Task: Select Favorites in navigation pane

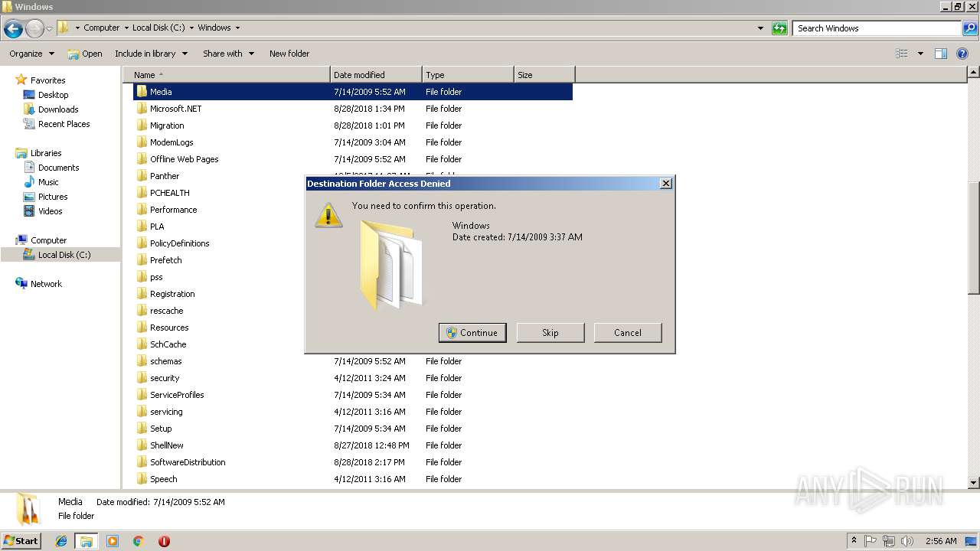Action: click(x=47, y=80)
